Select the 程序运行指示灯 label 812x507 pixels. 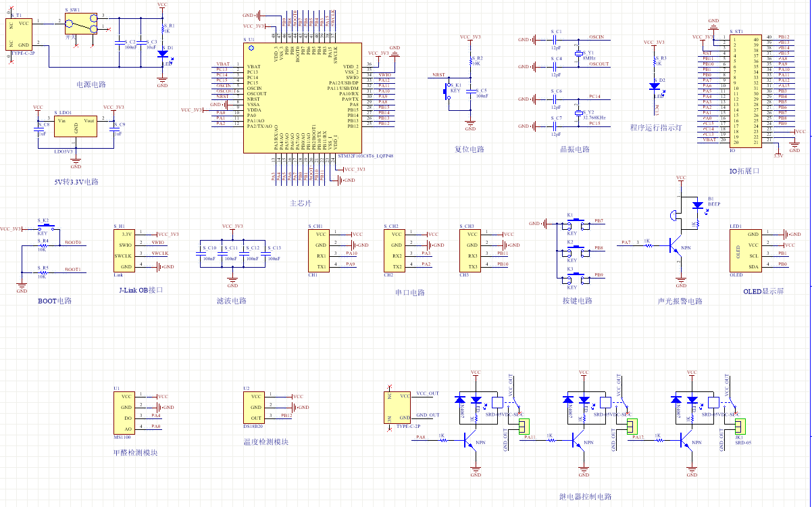tap(656, 126)
